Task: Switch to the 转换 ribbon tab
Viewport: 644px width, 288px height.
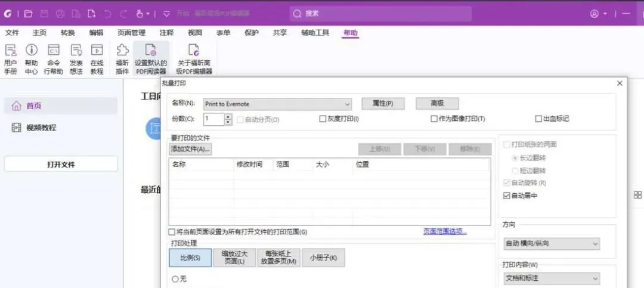Action: (68, 33)
